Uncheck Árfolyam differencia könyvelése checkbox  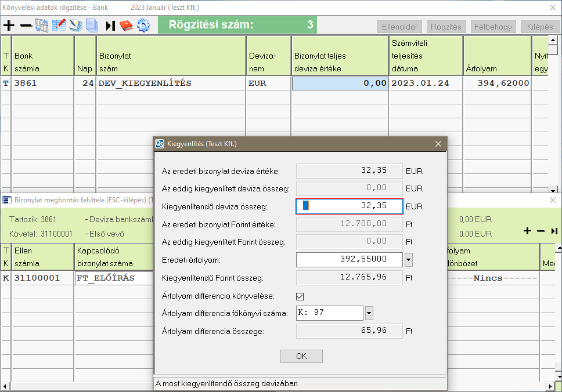(301, 296)
